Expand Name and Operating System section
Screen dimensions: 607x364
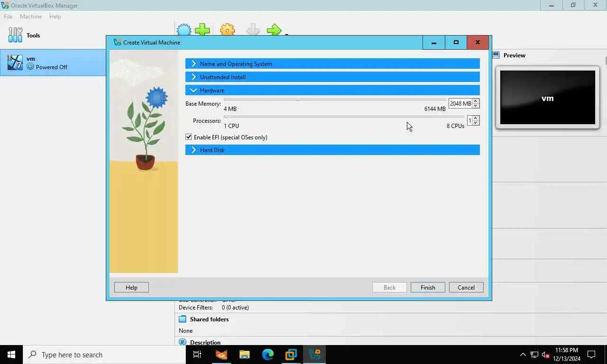pyautogui.click(x=332, y=64)
